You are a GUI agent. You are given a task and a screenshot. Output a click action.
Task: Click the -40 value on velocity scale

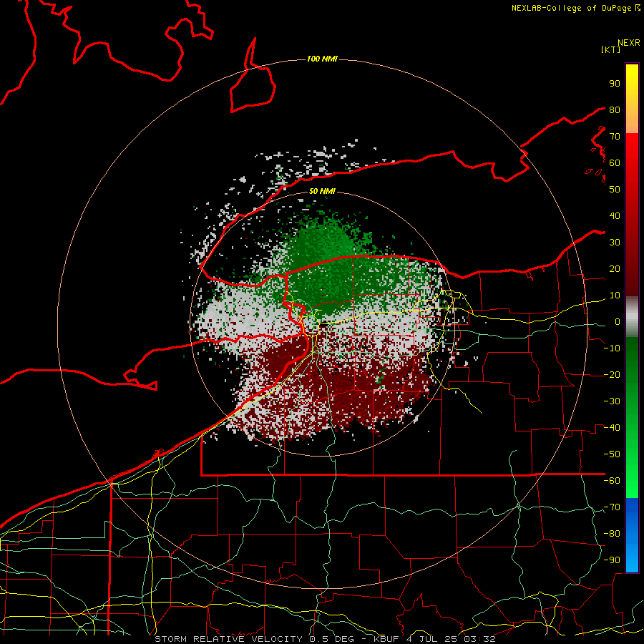coord(612,428)
